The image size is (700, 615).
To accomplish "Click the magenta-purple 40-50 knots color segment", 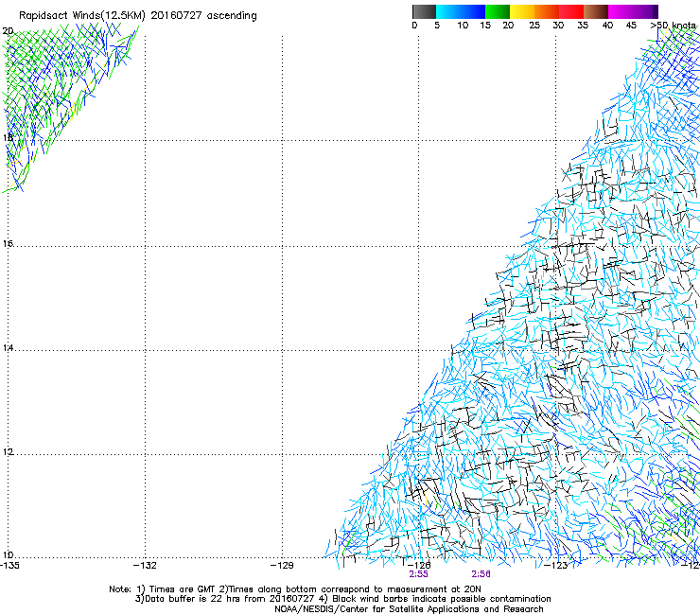I will point(633,11).
